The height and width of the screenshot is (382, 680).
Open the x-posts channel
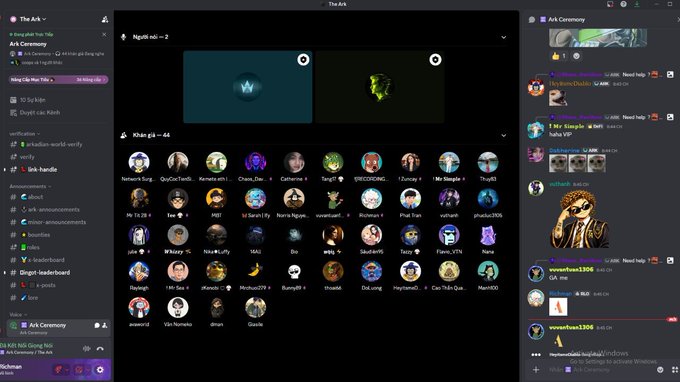tap(45, 285)
